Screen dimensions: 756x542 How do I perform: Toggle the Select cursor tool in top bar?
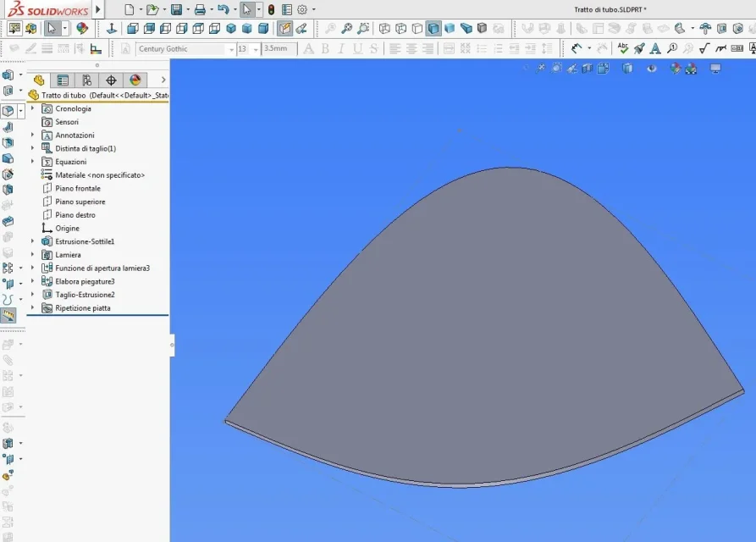[x=247, y=9]
